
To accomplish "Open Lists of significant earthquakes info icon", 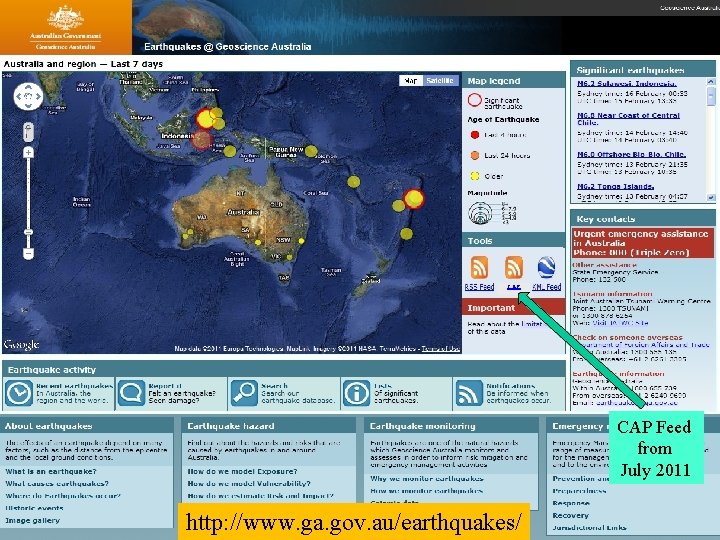I will coord(356,393).
